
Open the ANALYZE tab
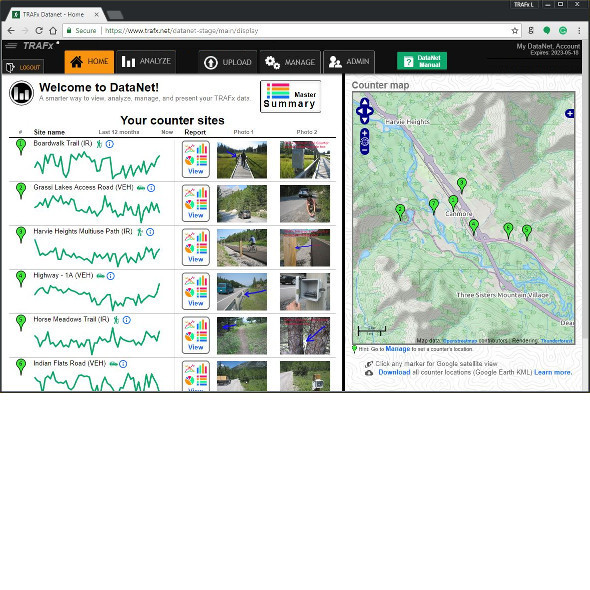(146, 61)
